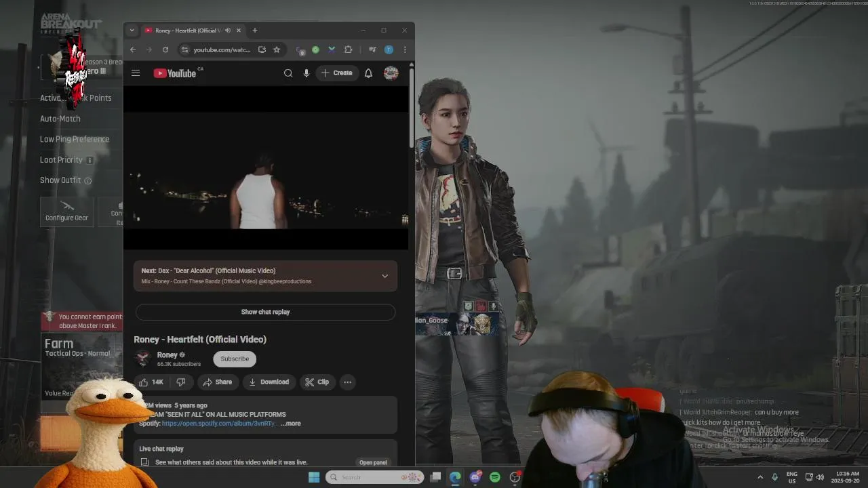
Task: Open the YouTube hamburger guide menu
Action: click(x=136, y=73)
